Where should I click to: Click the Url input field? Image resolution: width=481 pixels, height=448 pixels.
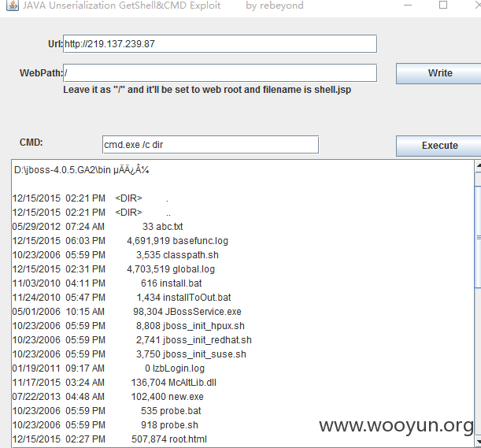[x=220, y=44]
